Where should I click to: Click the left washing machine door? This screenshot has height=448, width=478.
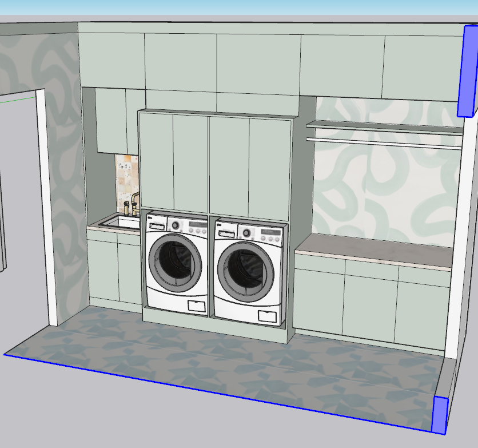point(175,263)
